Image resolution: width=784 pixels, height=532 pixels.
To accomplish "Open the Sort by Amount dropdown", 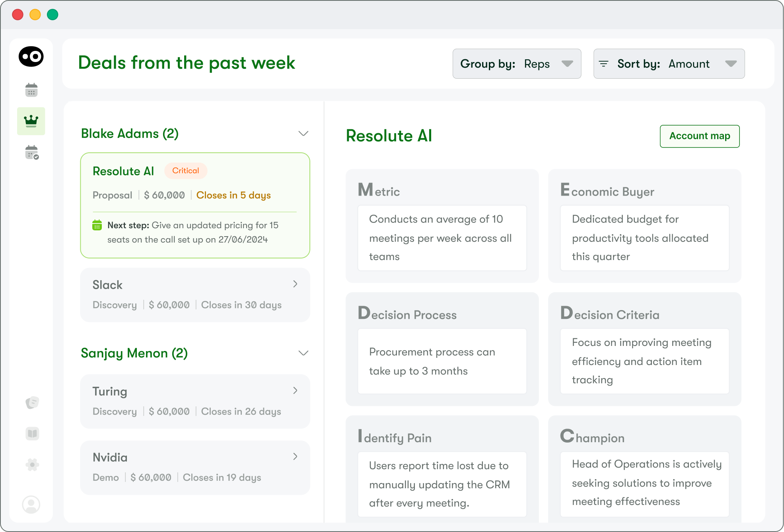I will click(669, 64).
